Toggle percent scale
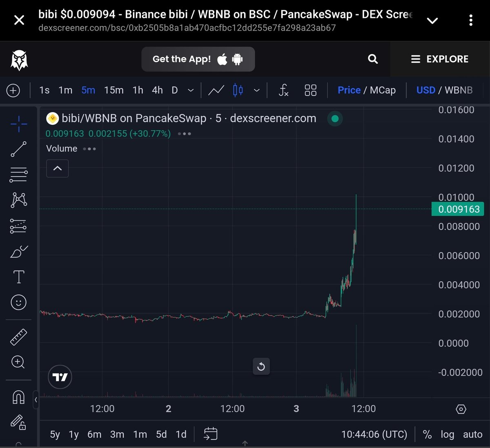 (x=427, y=435)
